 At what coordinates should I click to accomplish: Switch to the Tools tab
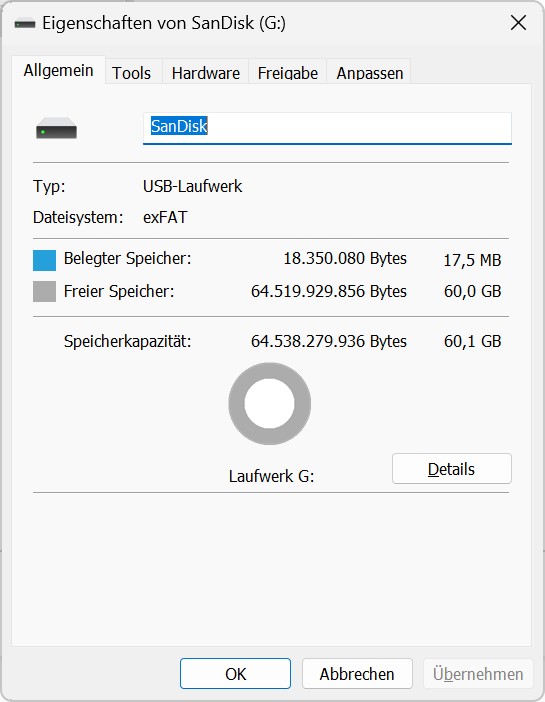(x=132, y=73)
